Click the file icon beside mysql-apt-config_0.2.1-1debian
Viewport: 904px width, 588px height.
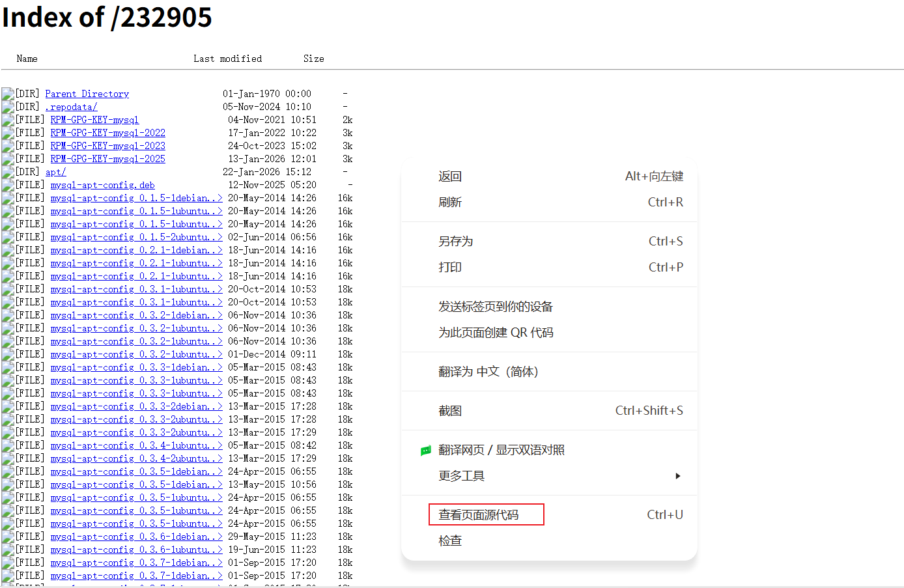(x=8, y=250)
